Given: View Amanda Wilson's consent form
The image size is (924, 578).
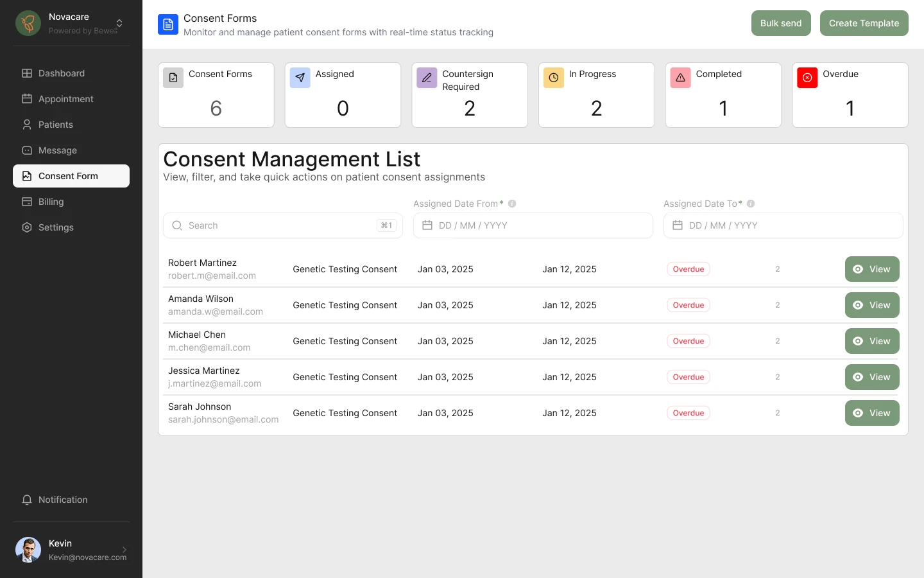Looking at the screenshot, I should [872, 305].
